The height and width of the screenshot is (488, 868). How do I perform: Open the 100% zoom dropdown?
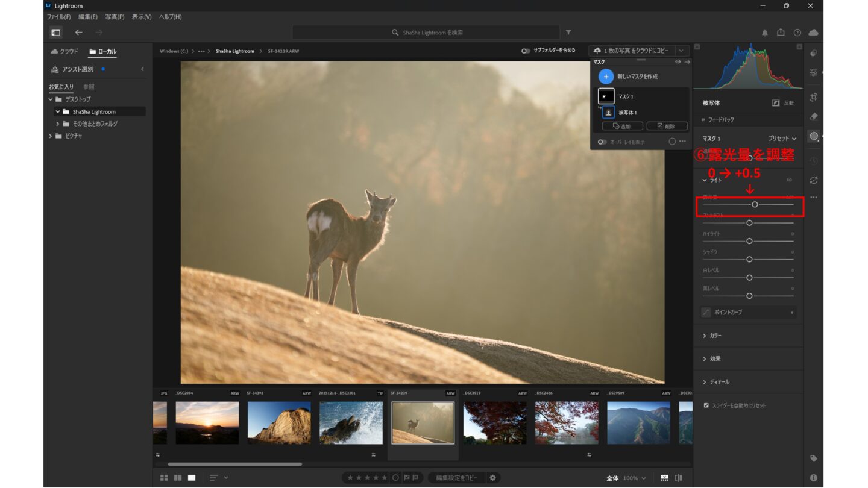pyautogui.click(x=634, y=478)
